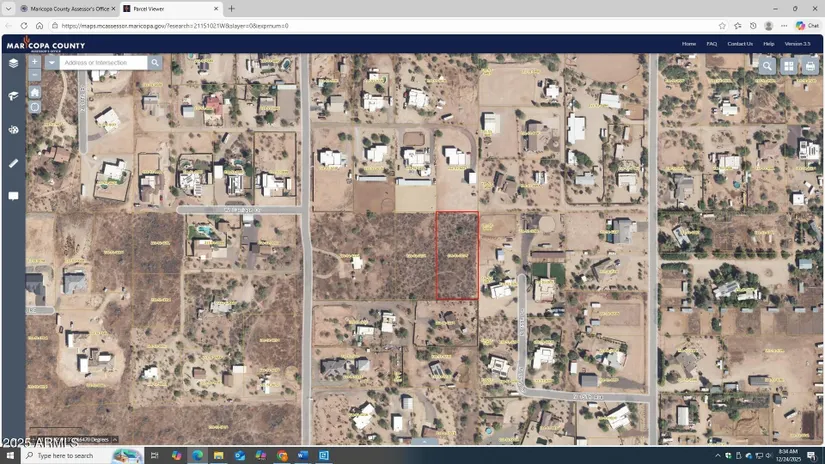Open the comment feedback sidebar icon
The width and height of the screenshot is (825, 464).
tap(13, 196)
